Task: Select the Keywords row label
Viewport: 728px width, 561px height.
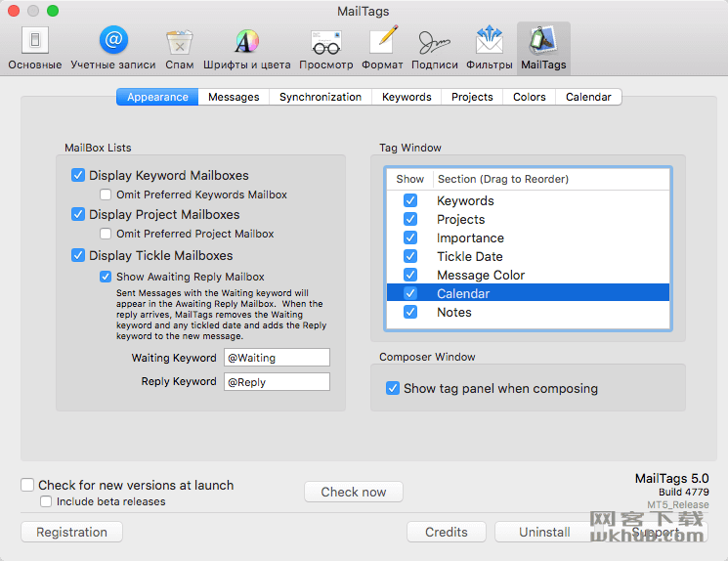Action: click(x=465, y=200)
